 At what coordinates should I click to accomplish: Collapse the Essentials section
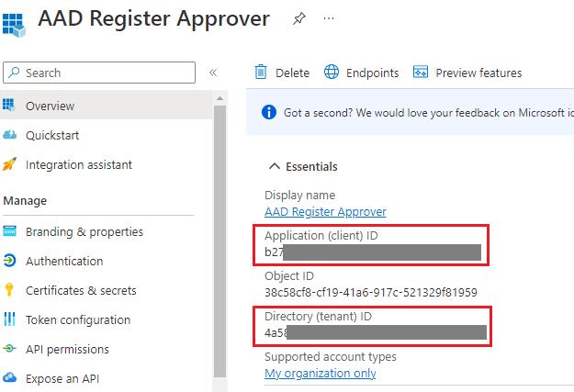point(274,166)
